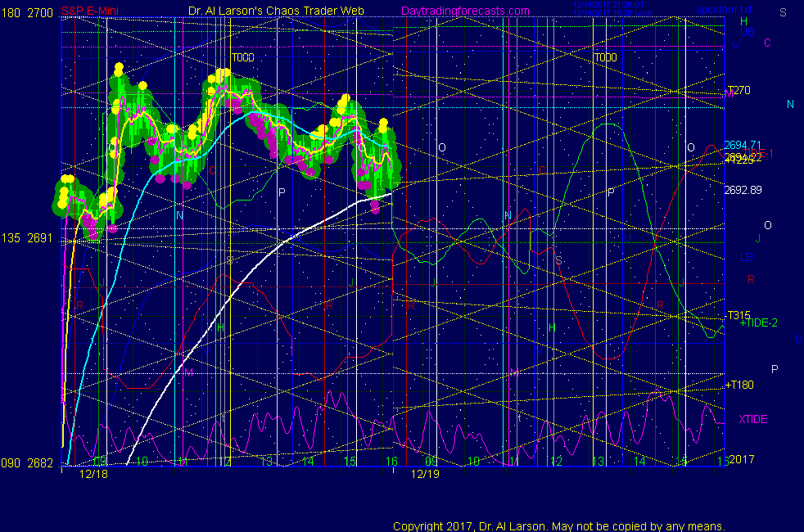Image resolution: width=804 pixels, height=532 pixels.
Task: Click the blue 'LB' legend label
Action: point(747,257)
